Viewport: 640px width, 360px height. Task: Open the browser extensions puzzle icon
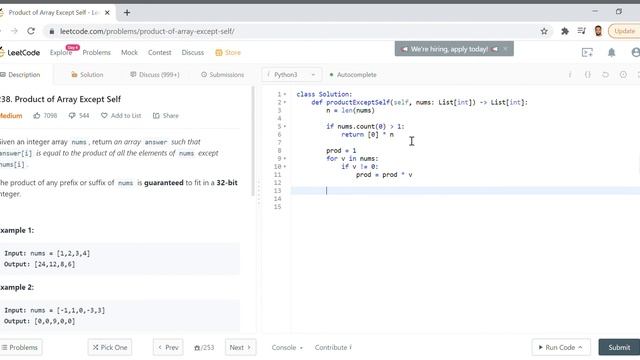click(565, 31)
